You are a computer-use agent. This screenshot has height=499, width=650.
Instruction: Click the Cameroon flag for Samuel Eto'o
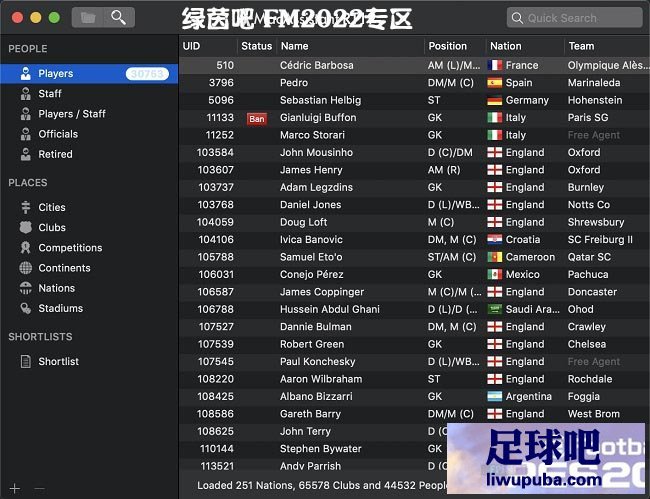click(x=495, y=257)
